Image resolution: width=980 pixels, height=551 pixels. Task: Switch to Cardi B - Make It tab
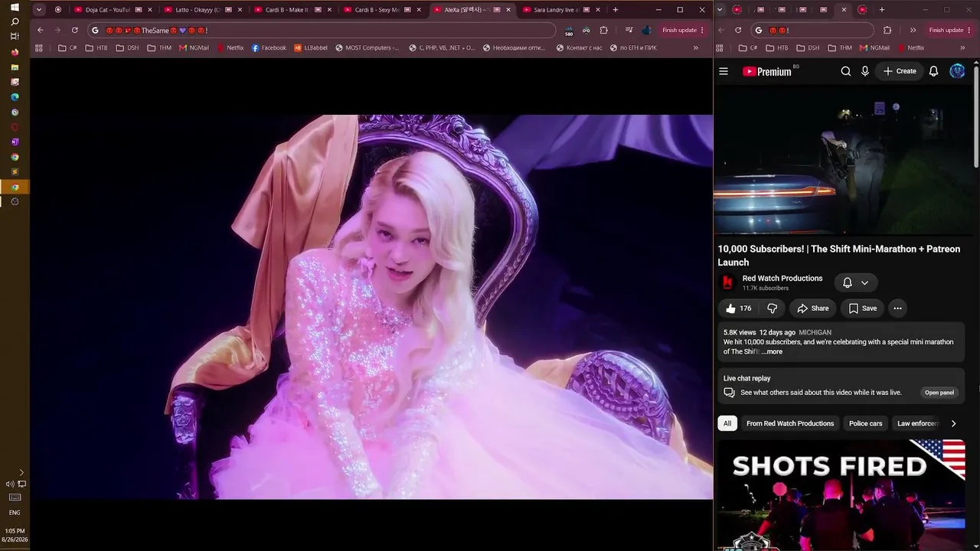point(292,10)
